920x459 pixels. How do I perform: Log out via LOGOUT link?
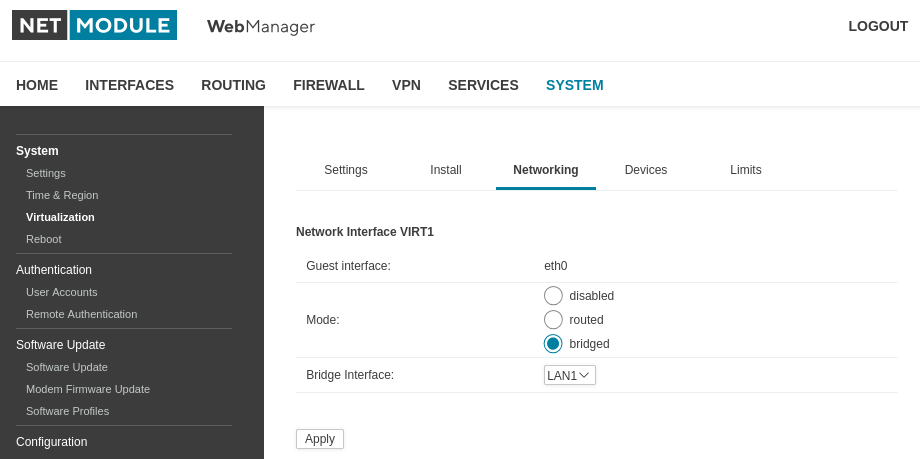pos(878,26)
